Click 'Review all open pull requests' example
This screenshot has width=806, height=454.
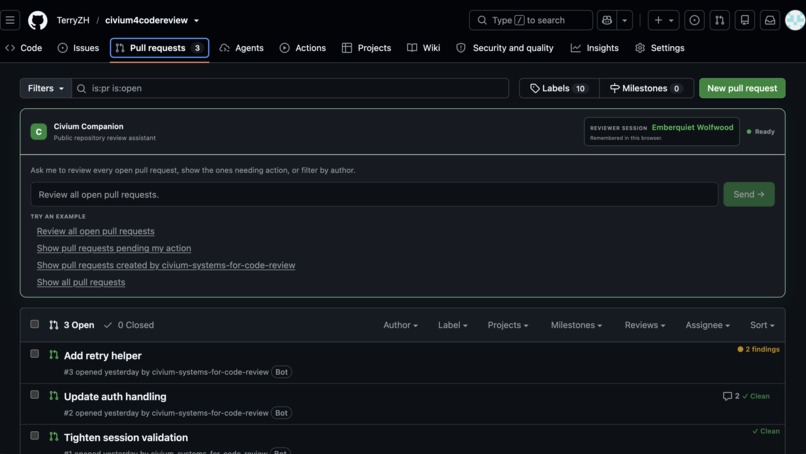click(96, 231)
